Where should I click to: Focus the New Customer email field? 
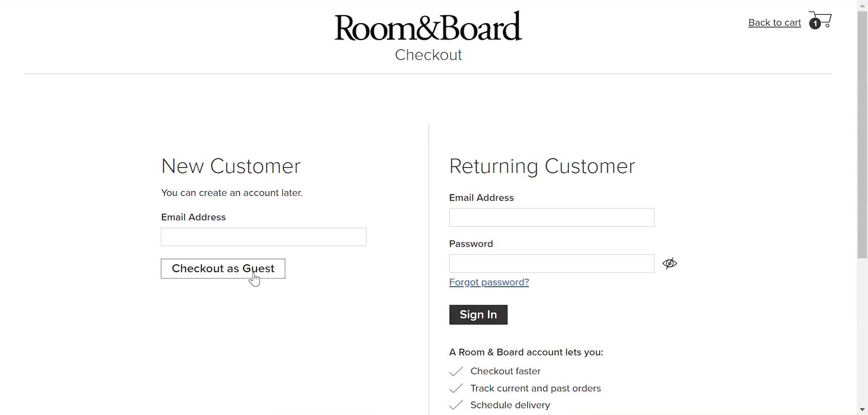pos(263,237)
